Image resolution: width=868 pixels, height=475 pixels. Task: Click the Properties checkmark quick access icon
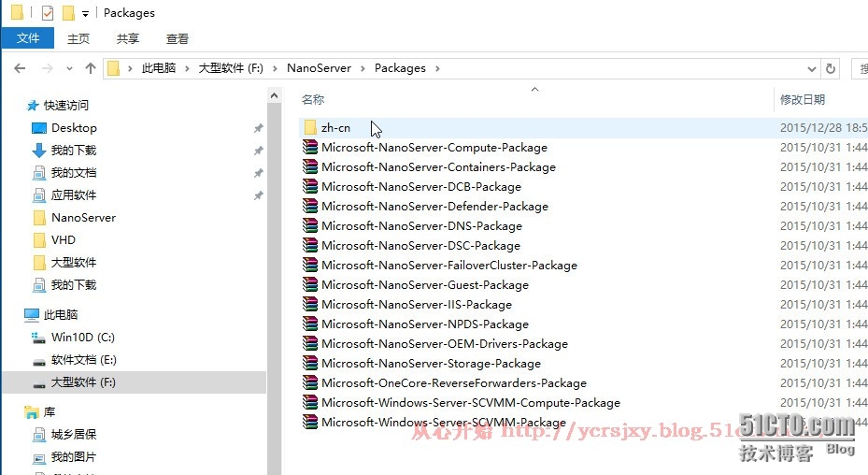point(48,13)
